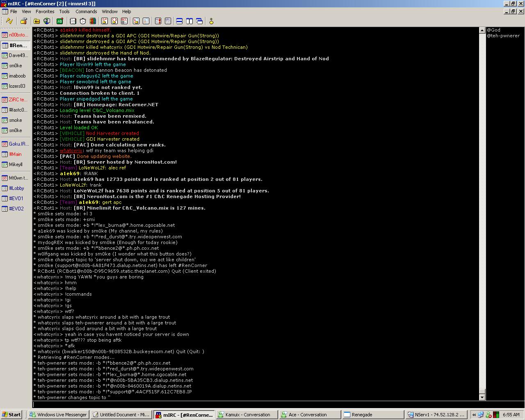
Task: Open the Windows Live Messenger taskbar button
Action: pyautogui.click(x=58, y=415)
